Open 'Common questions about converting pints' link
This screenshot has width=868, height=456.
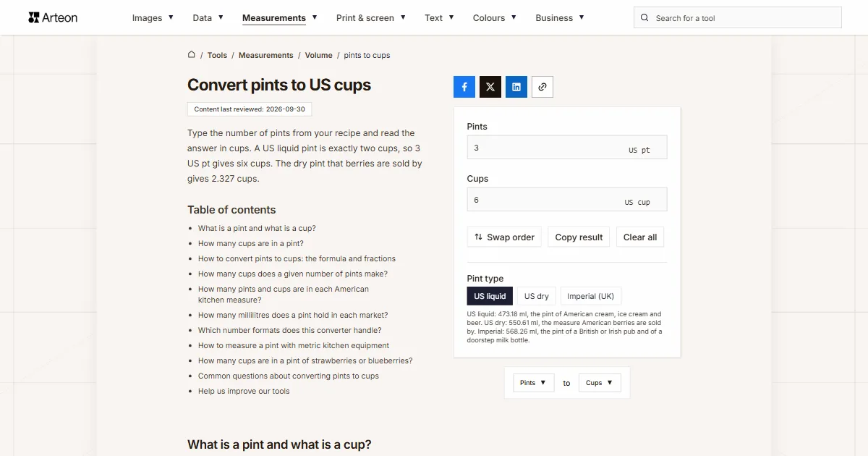tap(289, 376)
